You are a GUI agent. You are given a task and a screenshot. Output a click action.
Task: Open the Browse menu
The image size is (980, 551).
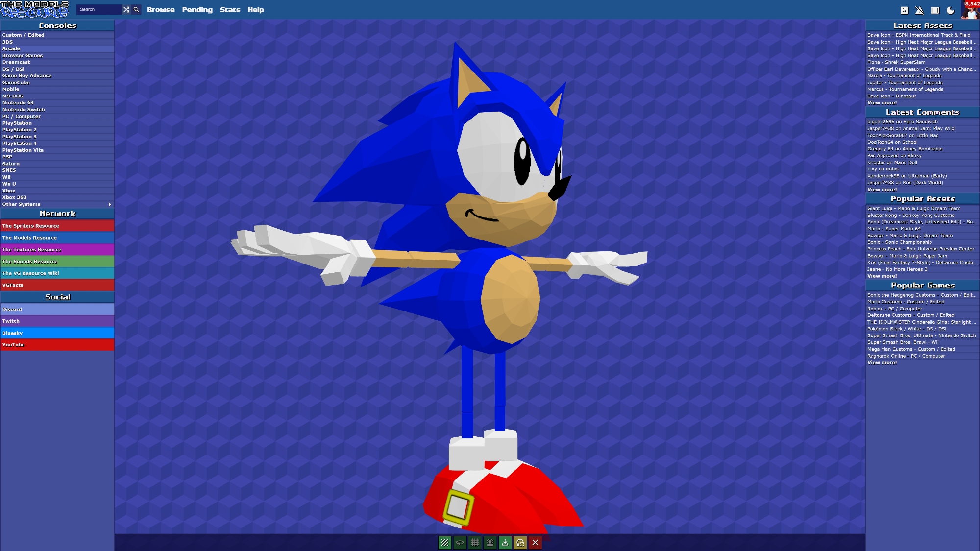click(x=161, y=9)
